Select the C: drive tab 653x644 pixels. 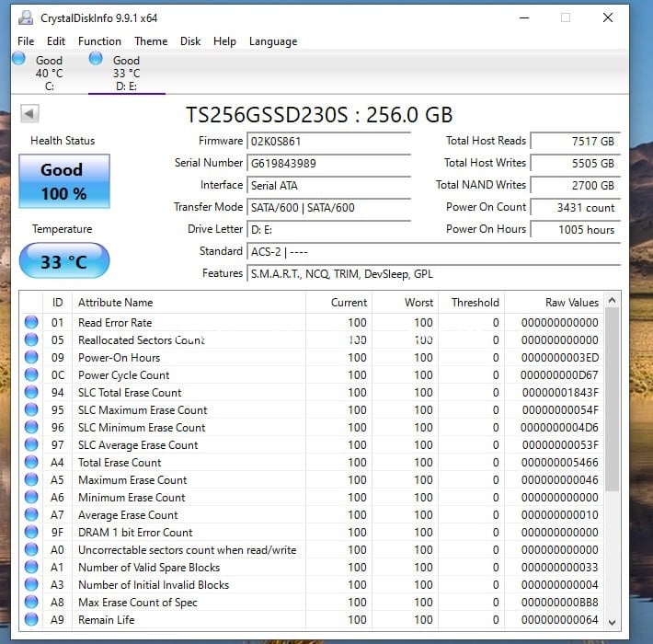coord(49,73)
